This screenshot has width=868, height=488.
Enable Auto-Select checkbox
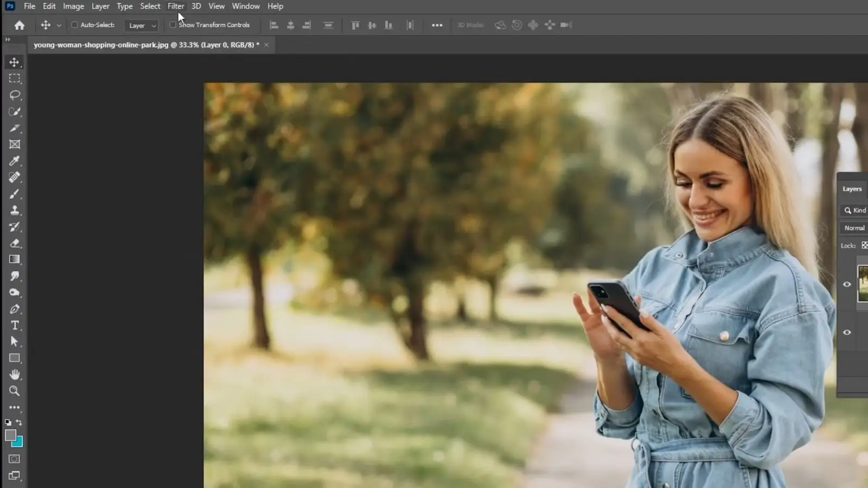point(74,25)
